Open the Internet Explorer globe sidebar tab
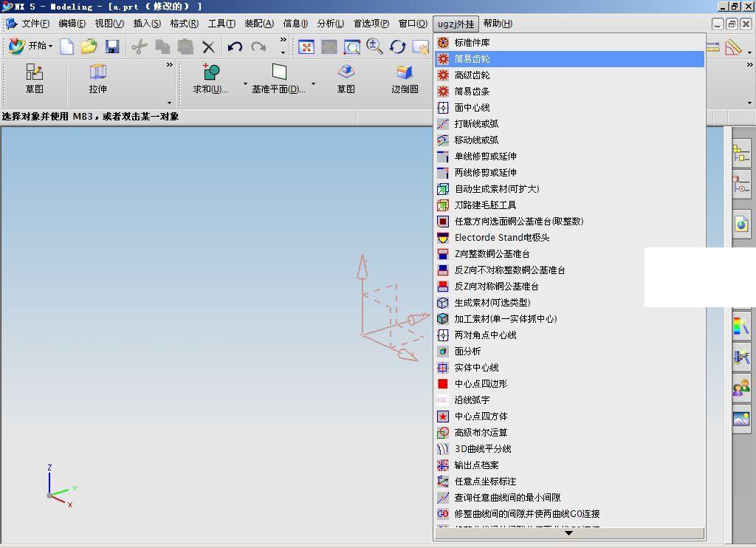Screen dimensions: 756x548 point(741,225)
